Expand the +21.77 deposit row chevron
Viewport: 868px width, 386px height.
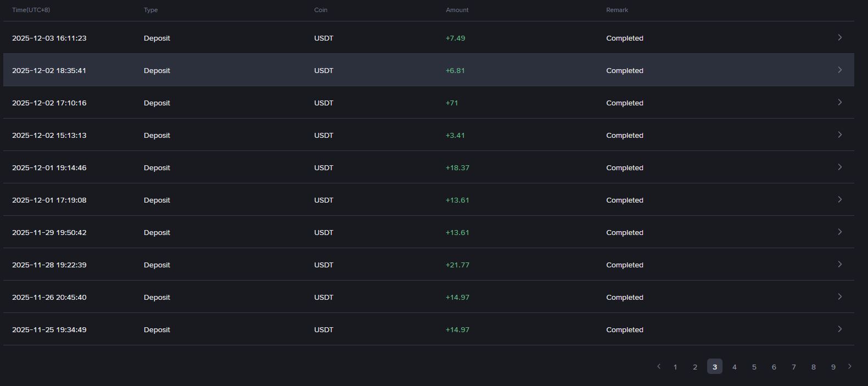pyautogui.click(x=839, y=264)
